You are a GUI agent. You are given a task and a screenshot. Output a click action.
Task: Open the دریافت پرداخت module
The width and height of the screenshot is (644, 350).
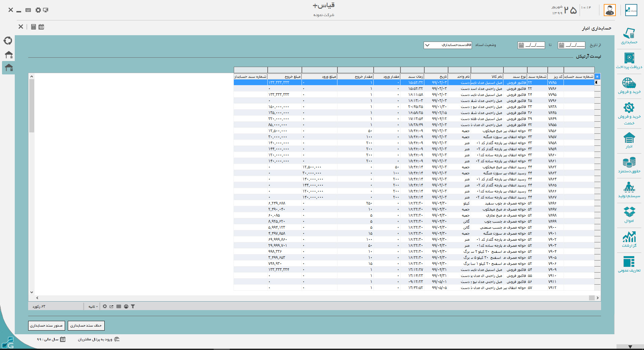tap(629, 61)
